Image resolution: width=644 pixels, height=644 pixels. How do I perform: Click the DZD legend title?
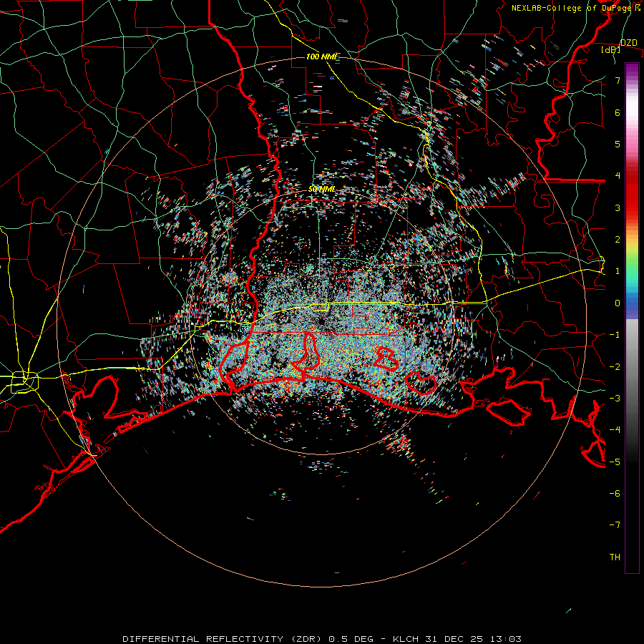coord(629,43)
